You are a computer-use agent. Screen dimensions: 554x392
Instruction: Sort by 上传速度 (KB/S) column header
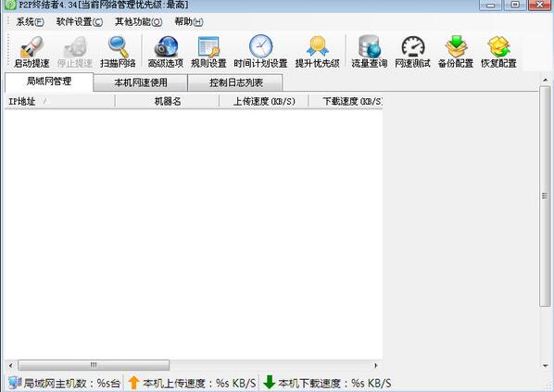(264, 101)
